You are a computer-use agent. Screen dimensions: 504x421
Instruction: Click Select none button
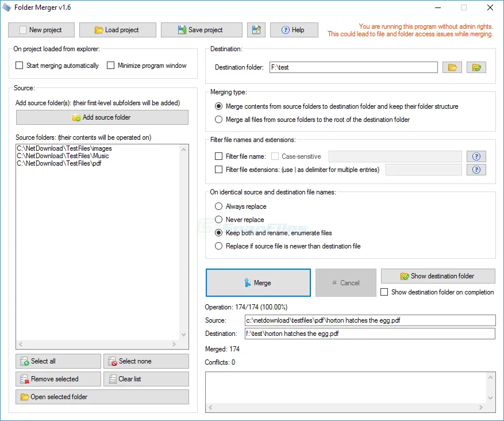[x=146, y=361]
